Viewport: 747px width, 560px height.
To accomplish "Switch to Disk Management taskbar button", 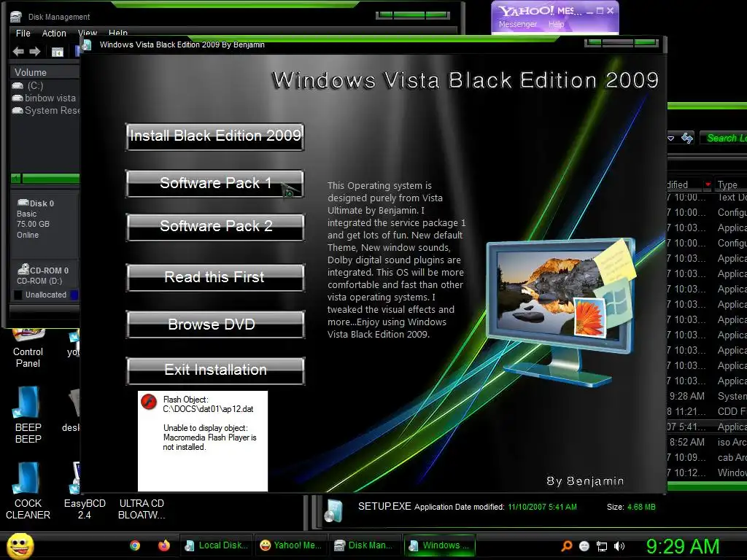I will [365, 545].
